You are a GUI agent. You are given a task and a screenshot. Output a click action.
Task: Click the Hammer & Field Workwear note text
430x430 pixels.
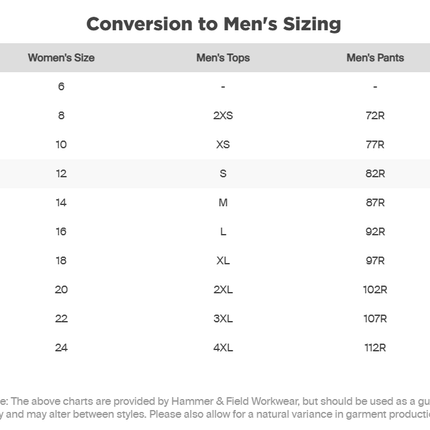[215, 408]
